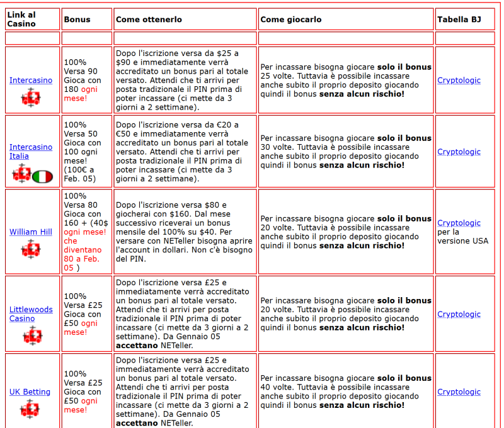Screen dimensions: 504x428
Task: Click the dice icon beside the Italian flag
Action: click(21, 174)
